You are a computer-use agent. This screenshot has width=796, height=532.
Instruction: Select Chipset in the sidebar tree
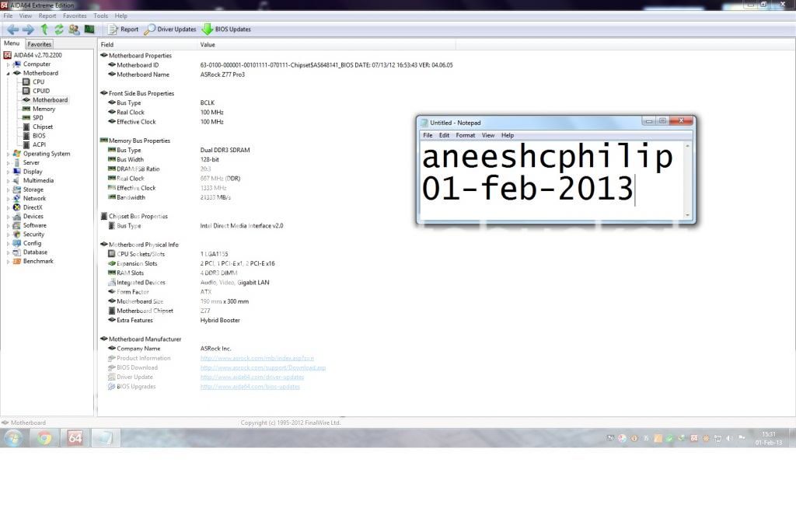click(x=43, y=127)
